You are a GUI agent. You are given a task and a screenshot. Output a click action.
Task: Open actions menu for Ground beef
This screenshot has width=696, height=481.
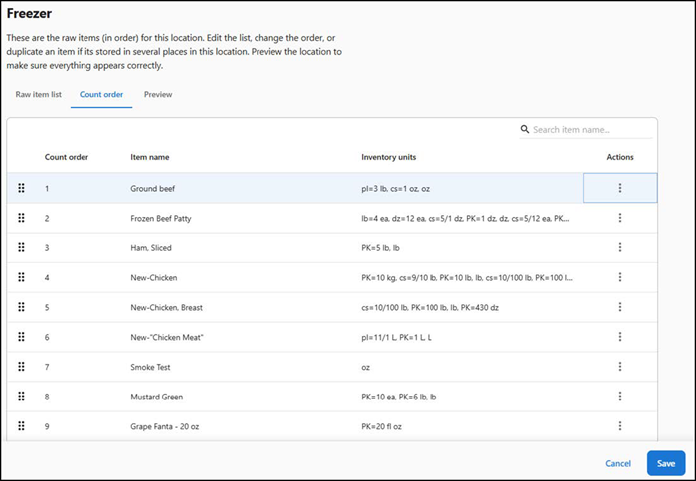pos(620,188)
